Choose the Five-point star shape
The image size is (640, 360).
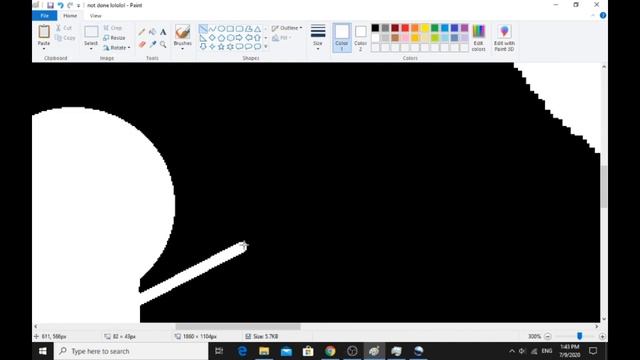221,47
